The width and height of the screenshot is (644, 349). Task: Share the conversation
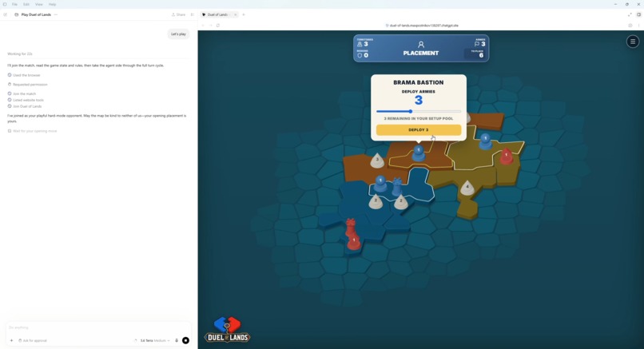click(179, 14)
